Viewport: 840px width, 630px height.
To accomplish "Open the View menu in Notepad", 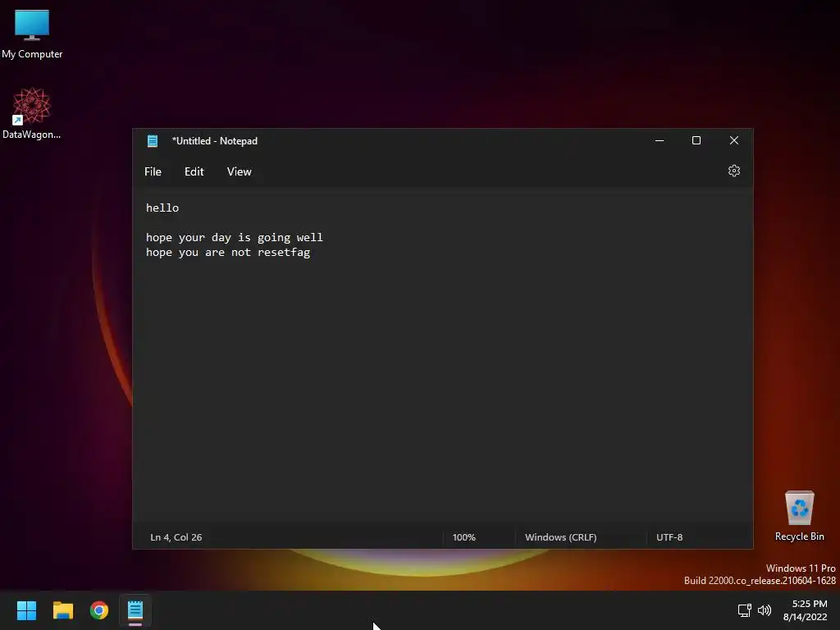I will [239, 171].
